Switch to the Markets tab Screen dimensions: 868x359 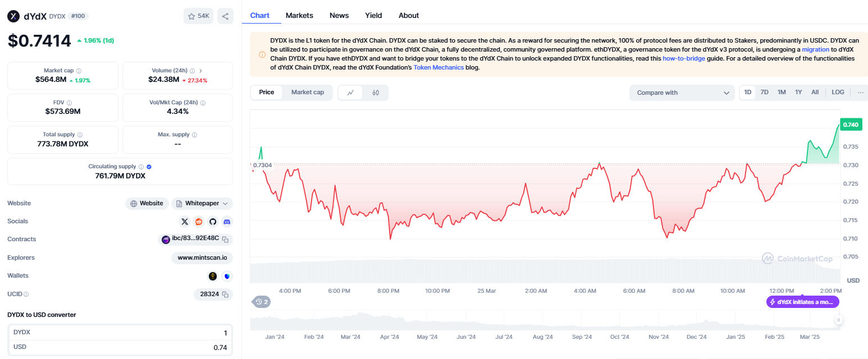(299, 15)
